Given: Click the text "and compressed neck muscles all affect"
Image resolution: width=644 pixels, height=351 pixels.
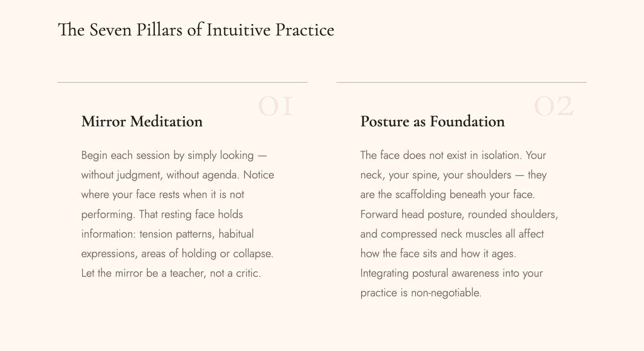Looking at the screenshot, I should coord(452,234).
